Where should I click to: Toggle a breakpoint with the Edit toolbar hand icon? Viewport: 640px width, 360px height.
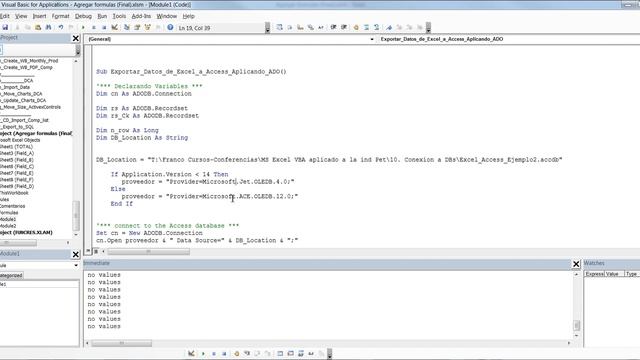[356, 27]
